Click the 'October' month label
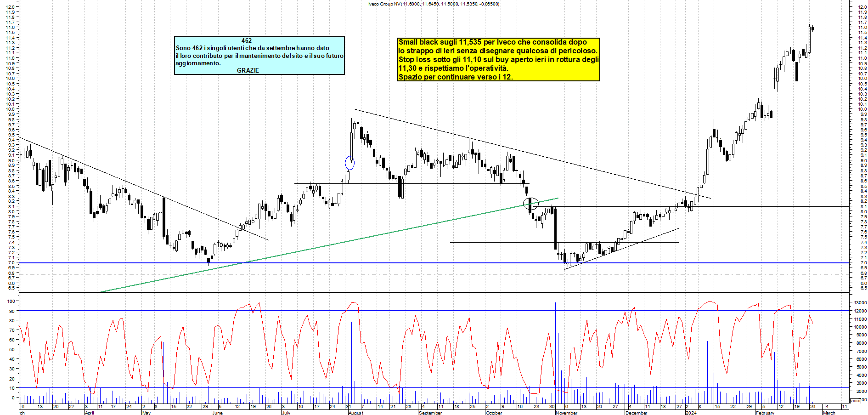Viewport: 868px width, 415px height. point(494,413)
